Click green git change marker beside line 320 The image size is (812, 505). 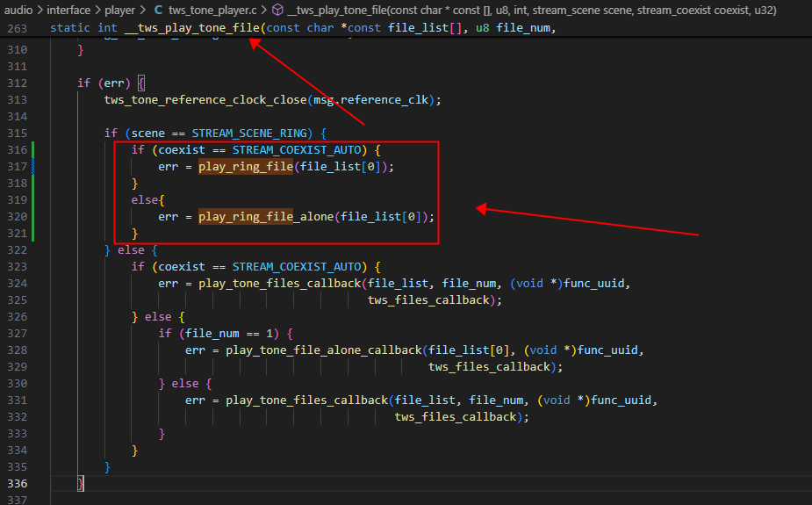(x=32, y=217)
